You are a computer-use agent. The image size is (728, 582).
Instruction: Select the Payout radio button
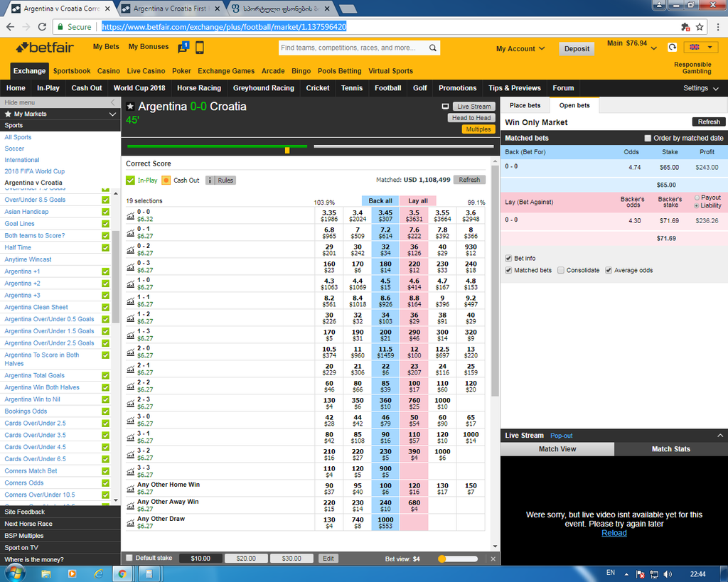tap(697, 198)
